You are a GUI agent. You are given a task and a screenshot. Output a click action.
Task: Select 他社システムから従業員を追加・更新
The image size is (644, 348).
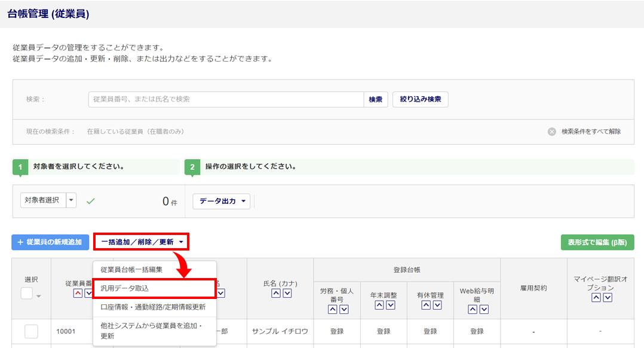coord(155,331)
